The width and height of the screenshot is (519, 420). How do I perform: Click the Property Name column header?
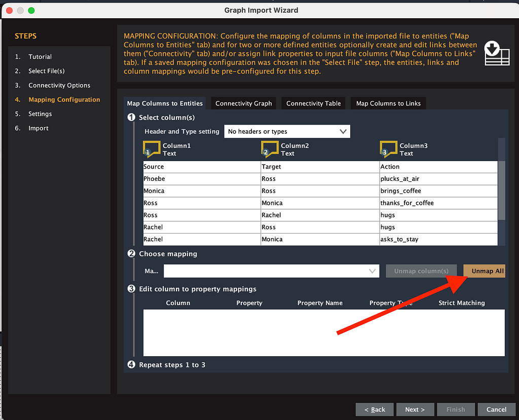pos(320,303)
